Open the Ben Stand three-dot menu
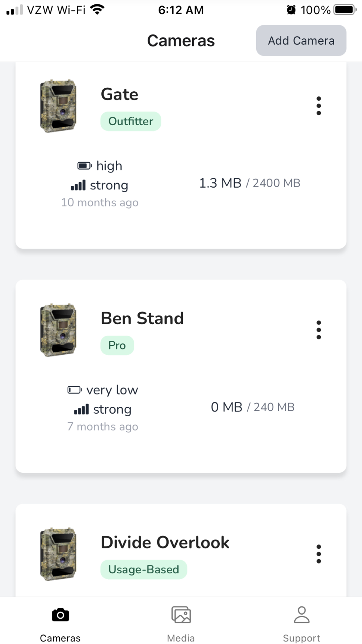Image resolution: width=362 pixels, height=644 pixels. coord(319,330)
